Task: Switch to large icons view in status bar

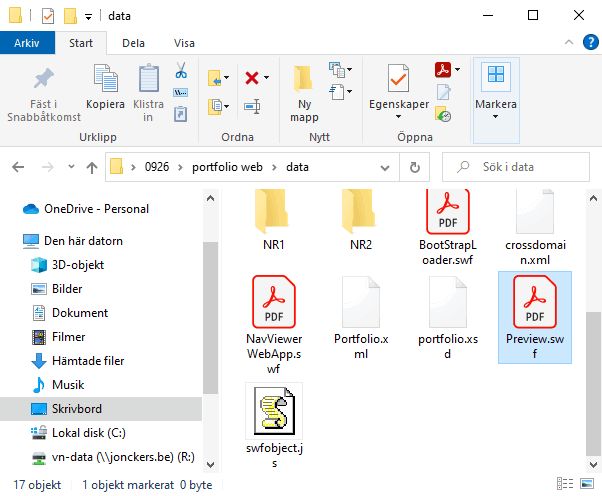Action: coord(587,484)
